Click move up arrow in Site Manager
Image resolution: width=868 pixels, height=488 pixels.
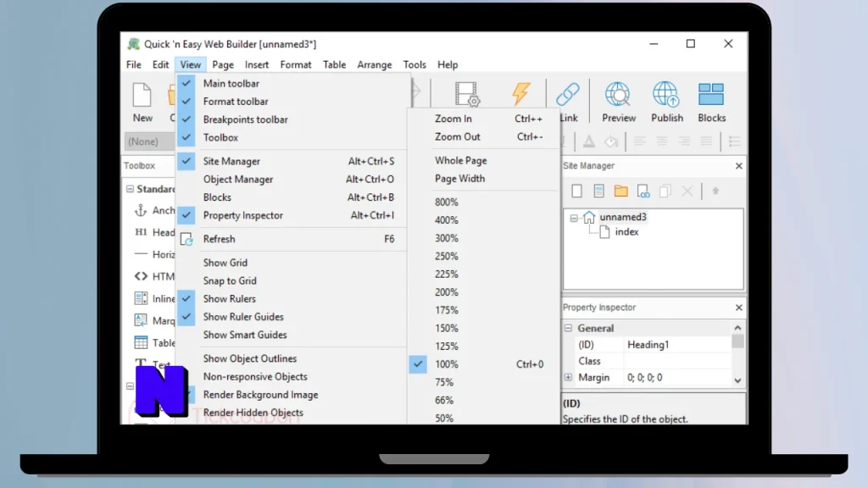tap(715, 191)
